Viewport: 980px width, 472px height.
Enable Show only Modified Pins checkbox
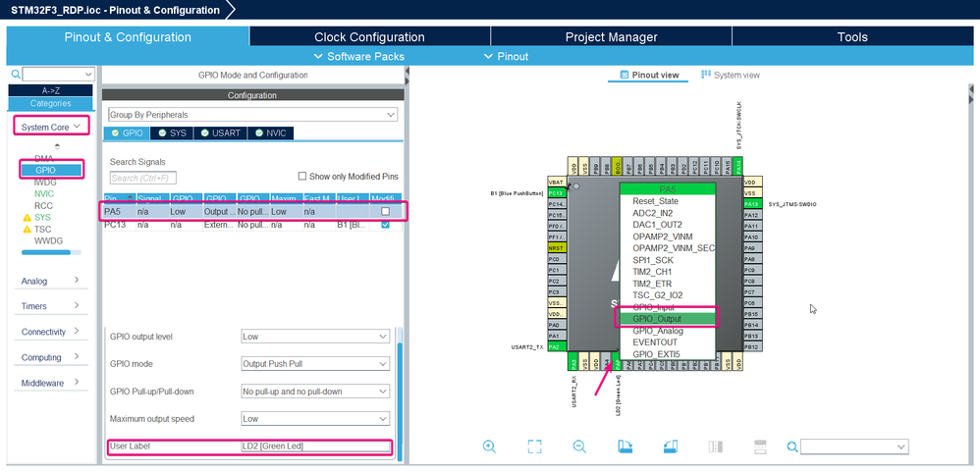click(302, 176)
